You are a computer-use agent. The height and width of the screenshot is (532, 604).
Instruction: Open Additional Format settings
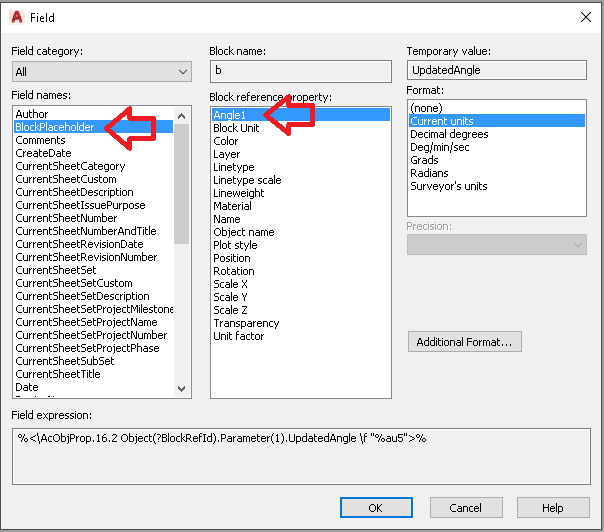[x=465, y=342]
